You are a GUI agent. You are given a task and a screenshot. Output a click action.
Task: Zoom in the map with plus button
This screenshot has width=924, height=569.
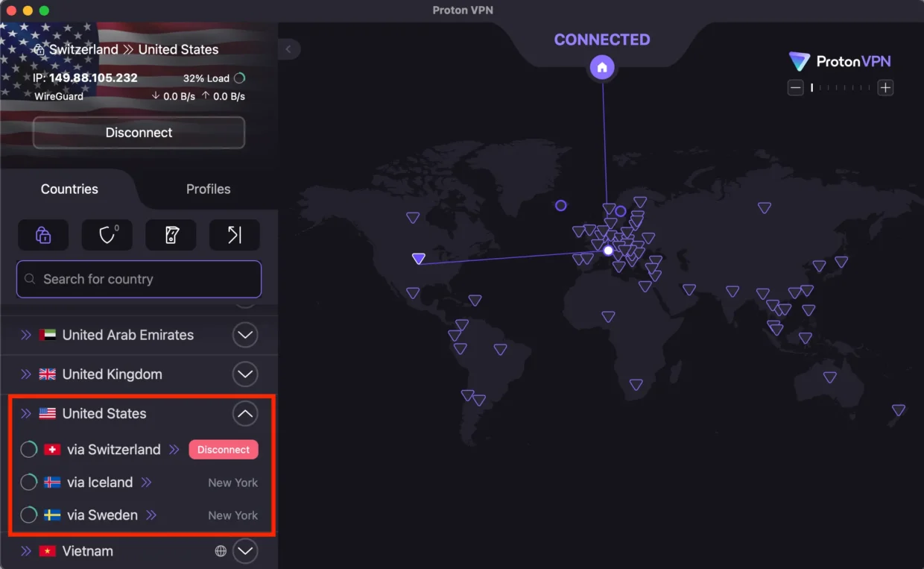885,88
